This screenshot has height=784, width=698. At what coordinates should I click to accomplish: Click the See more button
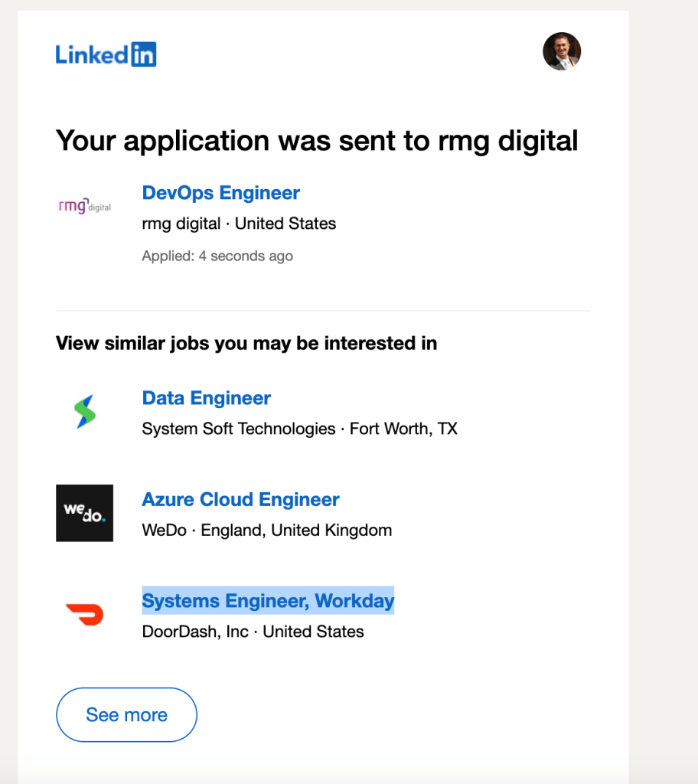(126, 714)
